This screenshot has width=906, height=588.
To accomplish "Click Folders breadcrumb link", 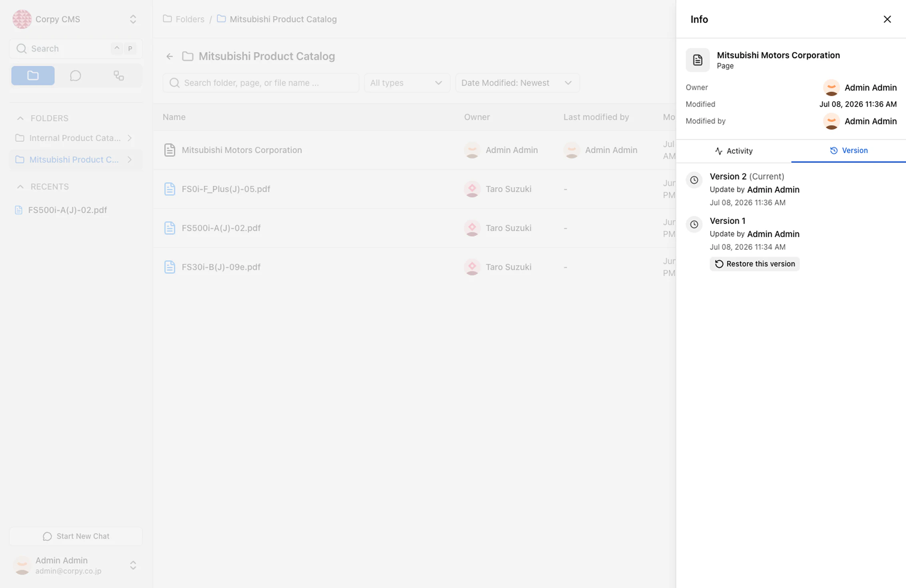I will tap(190, 19).
